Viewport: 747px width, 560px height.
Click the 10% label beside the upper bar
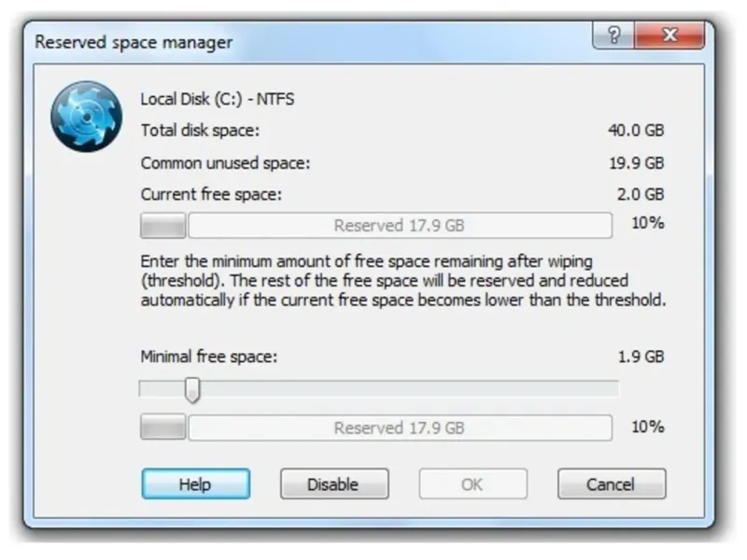coord(647,223)
